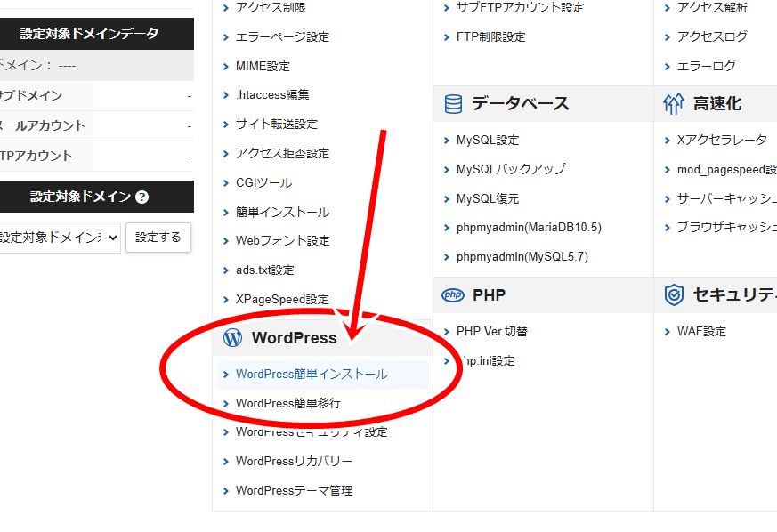Click the 高速化 speed arrows icon
The height and width of the screenshot is (532, 777).
(674, 104)
